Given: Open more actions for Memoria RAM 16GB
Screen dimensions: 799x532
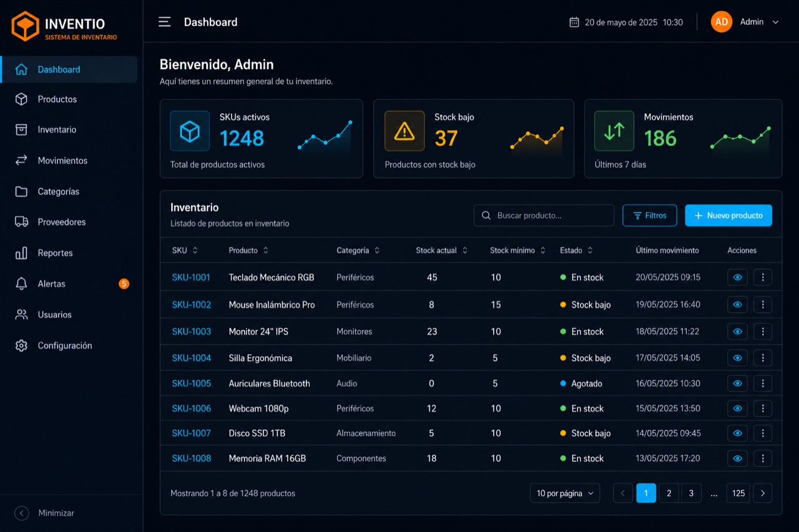Looking at the screenshot, I should [x=763, y=458].
